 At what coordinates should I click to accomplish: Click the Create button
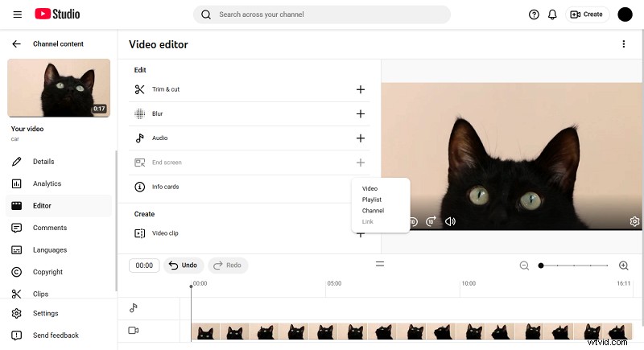coord(587,14)
